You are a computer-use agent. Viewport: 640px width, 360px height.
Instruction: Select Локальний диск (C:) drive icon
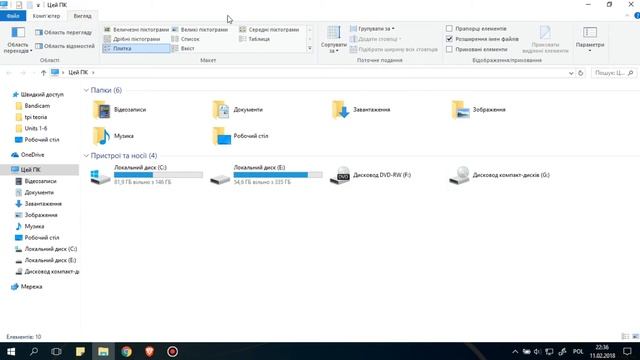point(100,176)
